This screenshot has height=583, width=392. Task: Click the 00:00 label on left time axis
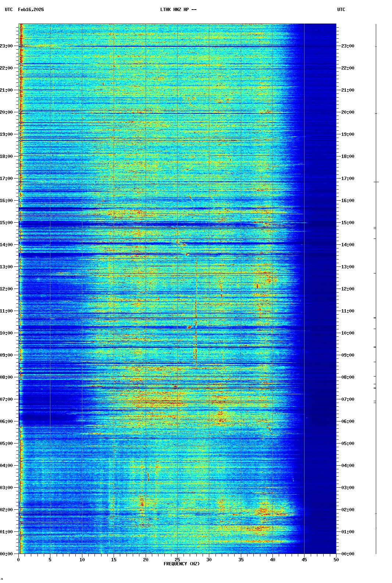click(6, 554)
